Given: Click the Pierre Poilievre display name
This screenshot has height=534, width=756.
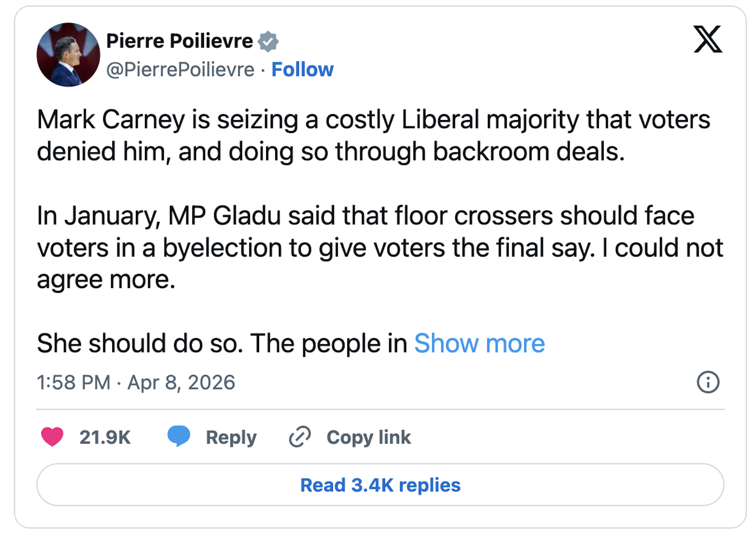Looking at the screenshot, I should click(180, 41).
